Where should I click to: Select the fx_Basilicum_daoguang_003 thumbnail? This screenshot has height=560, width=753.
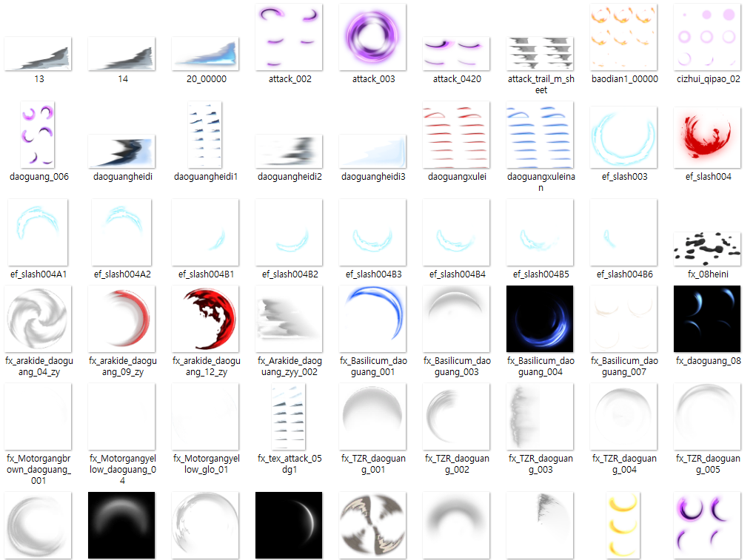tap(456, 319)
